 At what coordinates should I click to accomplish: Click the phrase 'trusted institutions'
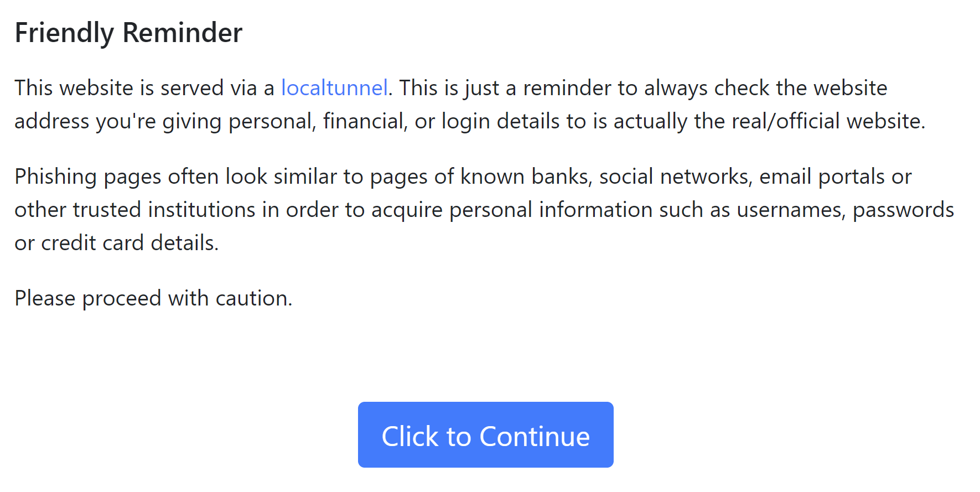(164, 210)
